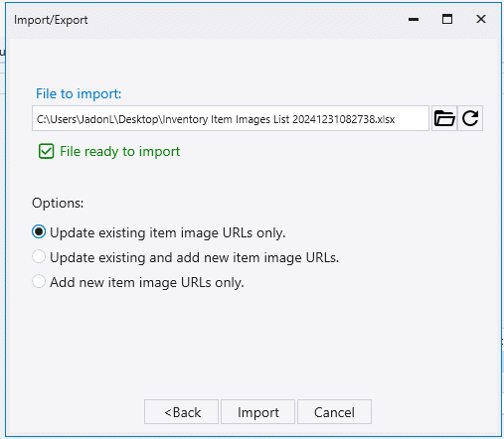
Task: Click the 'Add new item image URLs only.' label text
Action: tap(147, 282)
